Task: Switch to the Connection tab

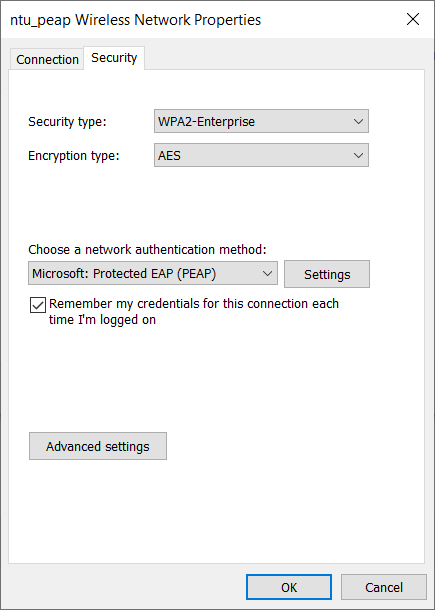Action: (47, 60)
